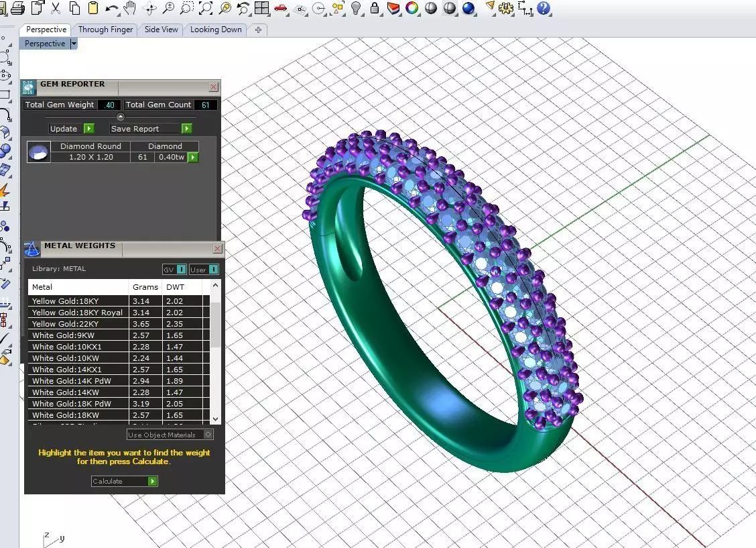Select the White Gold:14KX1 row
This screenshot has width=756, height=548.
click(119, 370)
